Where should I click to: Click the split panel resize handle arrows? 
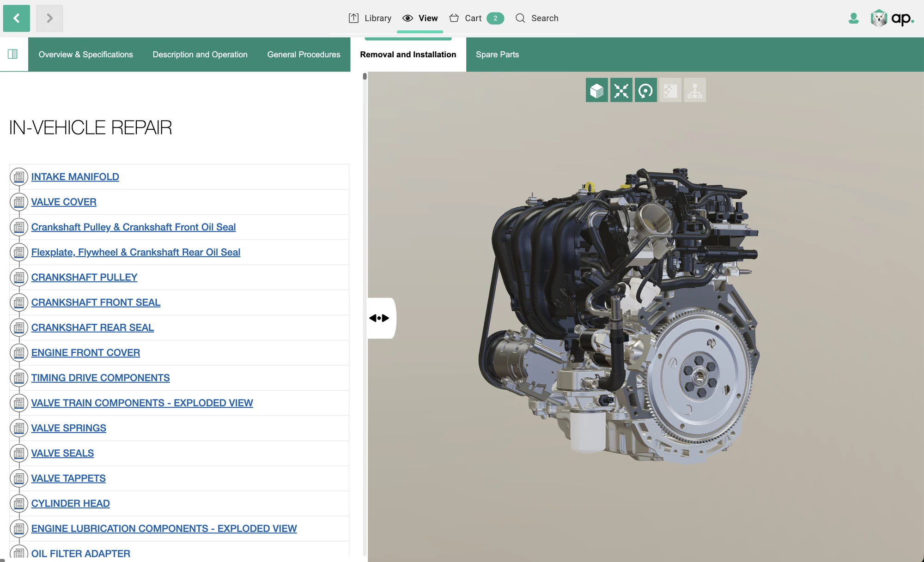click(380, 318)
